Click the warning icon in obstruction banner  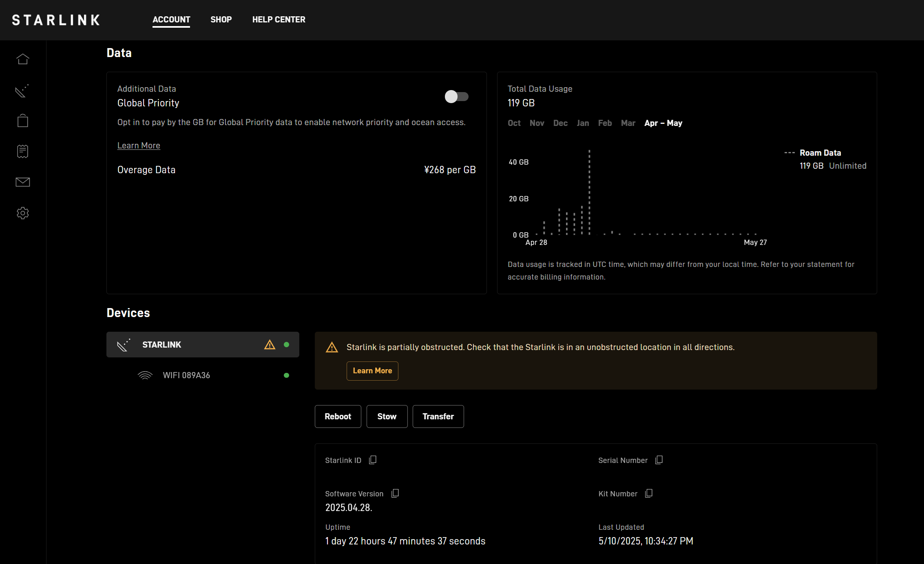coord(332,347)
